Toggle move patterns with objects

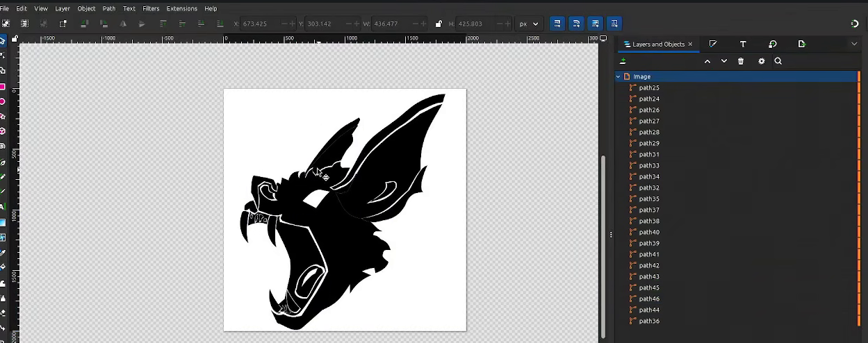(x=614, y=24)
